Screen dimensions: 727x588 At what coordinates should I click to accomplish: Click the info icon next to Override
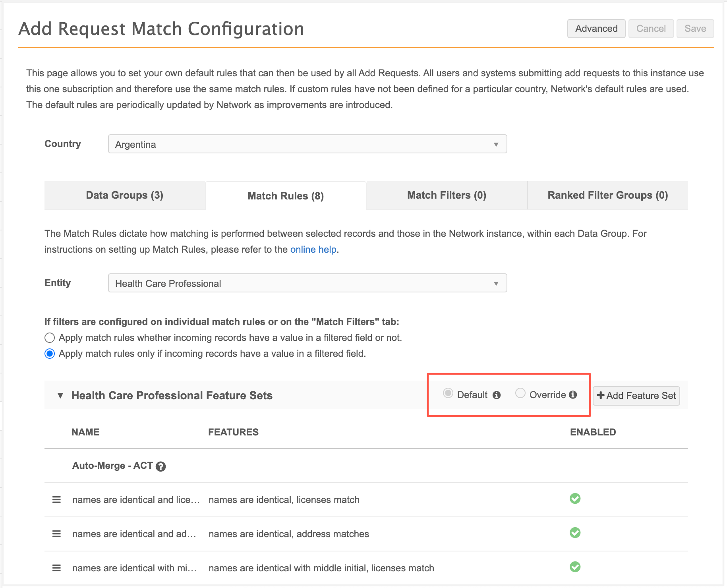point(573,395)
